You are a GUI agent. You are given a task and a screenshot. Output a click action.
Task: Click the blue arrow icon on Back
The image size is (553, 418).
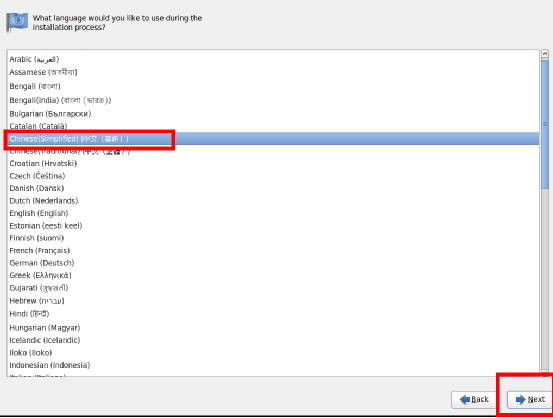[465, 399]
